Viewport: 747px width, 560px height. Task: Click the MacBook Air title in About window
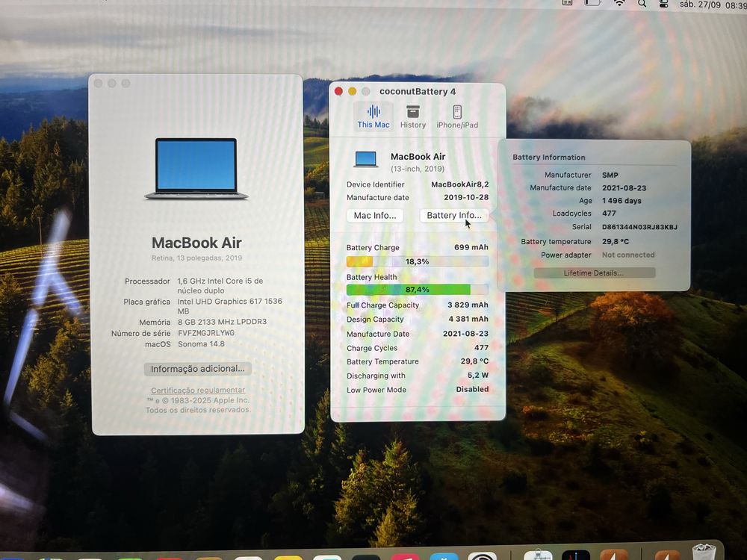click(196, 243)
